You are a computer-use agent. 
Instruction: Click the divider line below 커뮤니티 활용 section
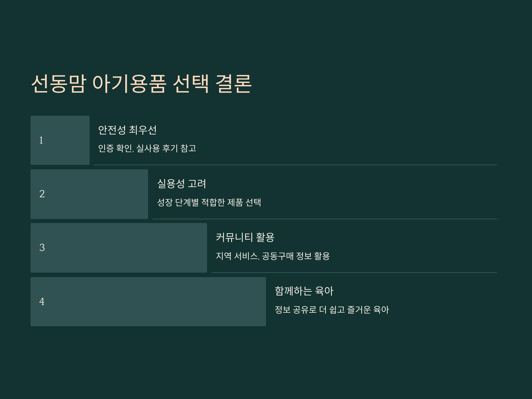pos(354,273)
